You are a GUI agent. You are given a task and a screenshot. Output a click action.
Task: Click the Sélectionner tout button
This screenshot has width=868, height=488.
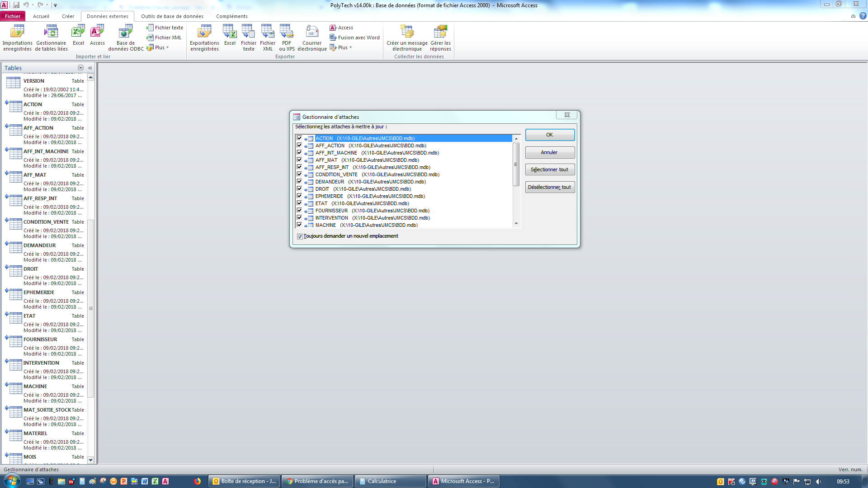(x=549, y=169)
